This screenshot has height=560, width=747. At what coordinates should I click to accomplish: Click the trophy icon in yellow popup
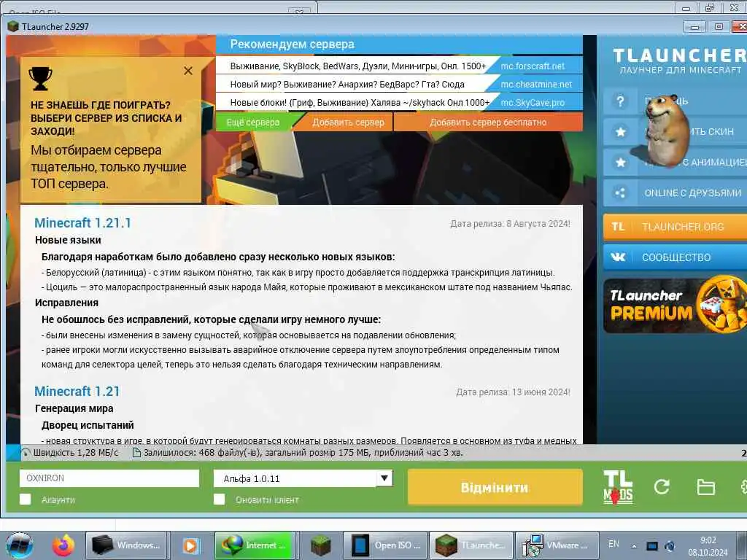coord(40,79)
